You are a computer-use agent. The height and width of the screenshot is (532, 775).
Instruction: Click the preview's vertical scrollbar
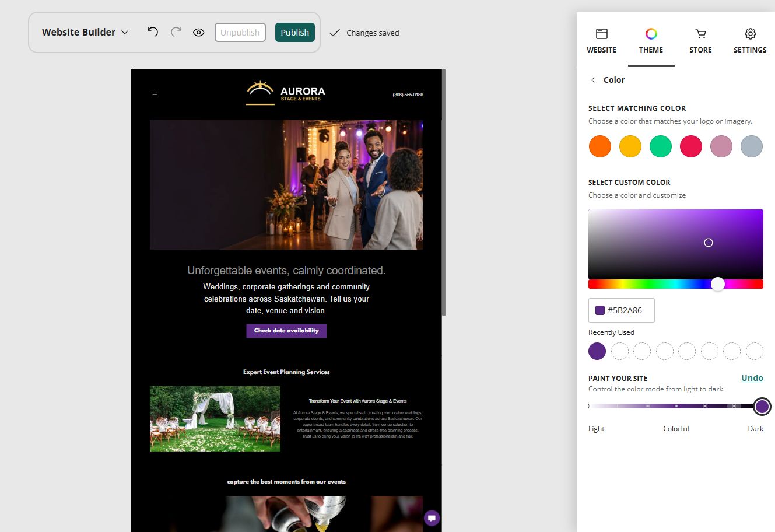click(x=444, y=192)
